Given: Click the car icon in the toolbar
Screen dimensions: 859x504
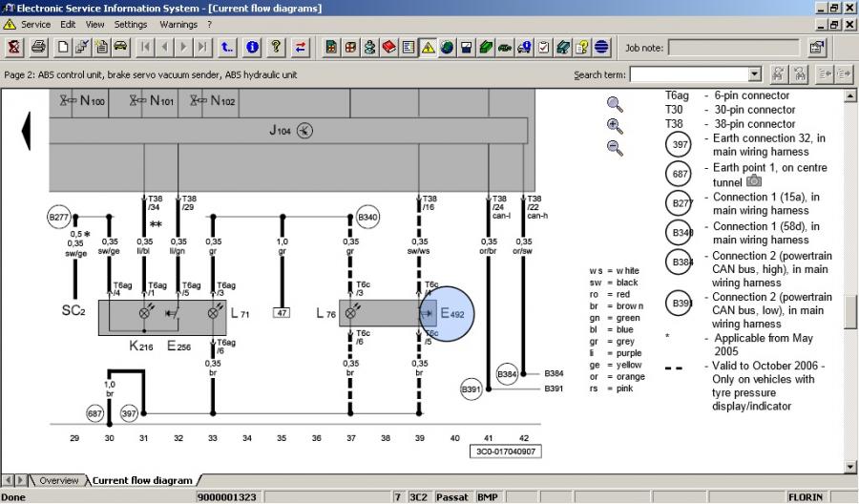Looking at the screenshot, I should 121,47.
